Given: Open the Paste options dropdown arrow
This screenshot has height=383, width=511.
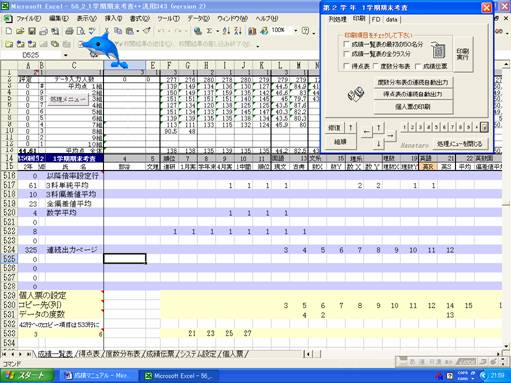Looking at the screenshot, I should coord(138,31).
